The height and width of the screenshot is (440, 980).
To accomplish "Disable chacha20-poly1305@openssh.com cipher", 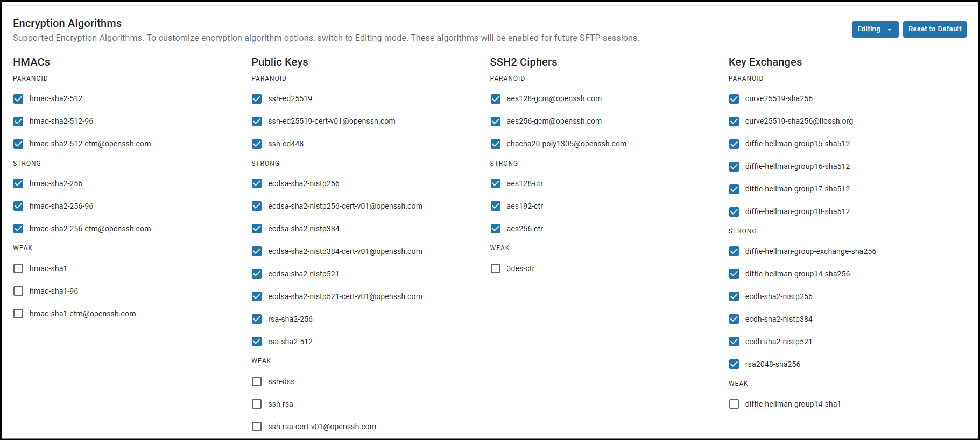I will (x=496, y=144).
